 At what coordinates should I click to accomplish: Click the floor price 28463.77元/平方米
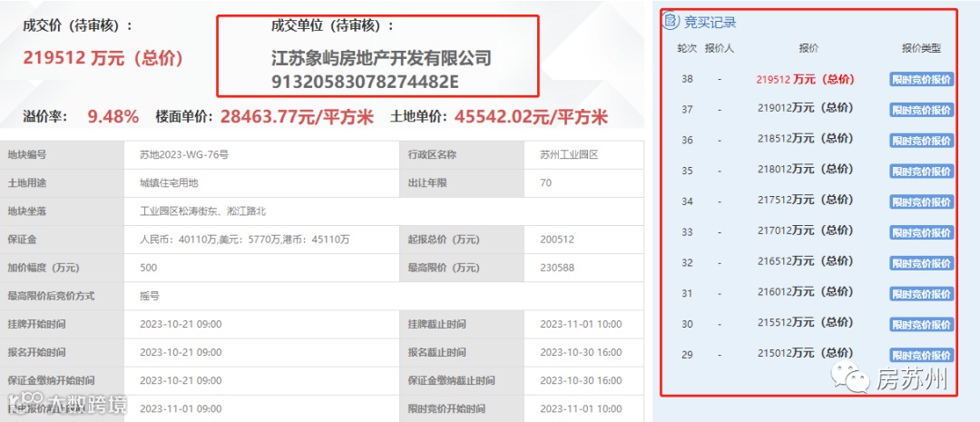pyautogui.click(x=296, y=117)
